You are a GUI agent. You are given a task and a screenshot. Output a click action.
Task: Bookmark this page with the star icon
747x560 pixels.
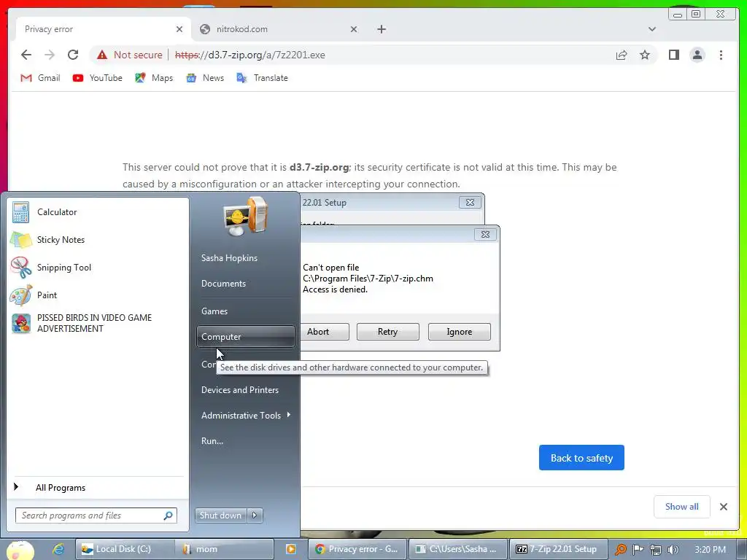645,55
